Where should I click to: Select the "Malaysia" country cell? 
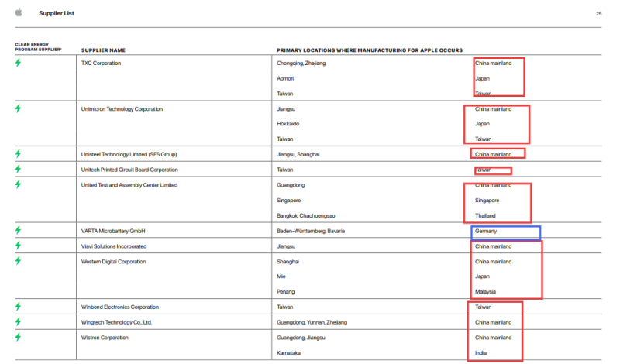485,292
